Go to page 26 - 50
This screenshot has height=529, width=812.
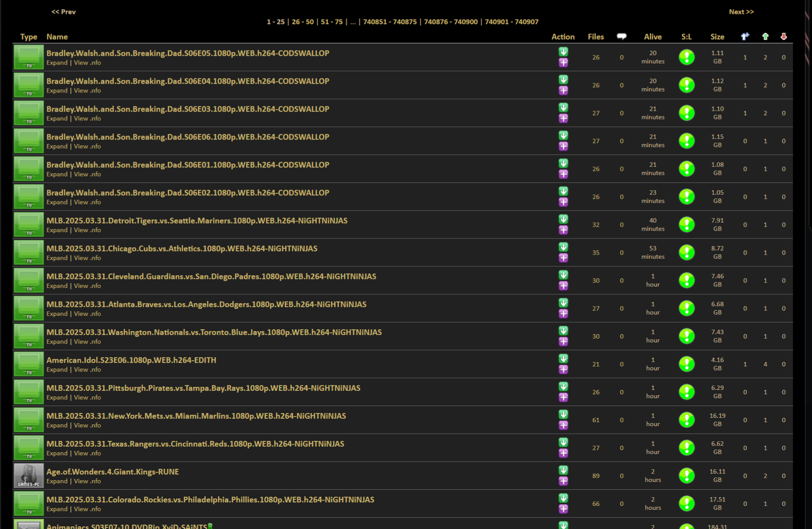point(302,22)
